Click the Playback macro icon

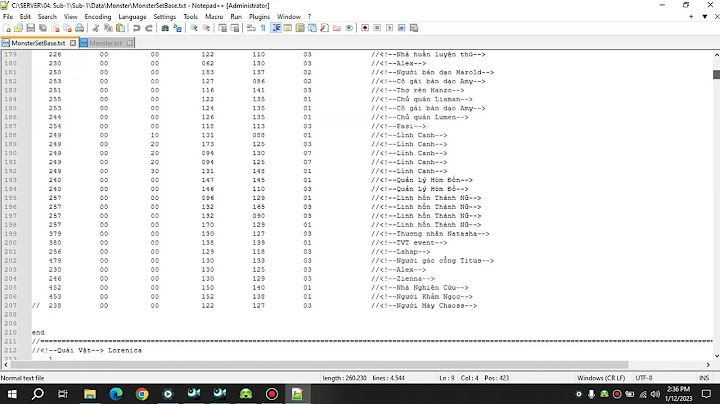389,28
